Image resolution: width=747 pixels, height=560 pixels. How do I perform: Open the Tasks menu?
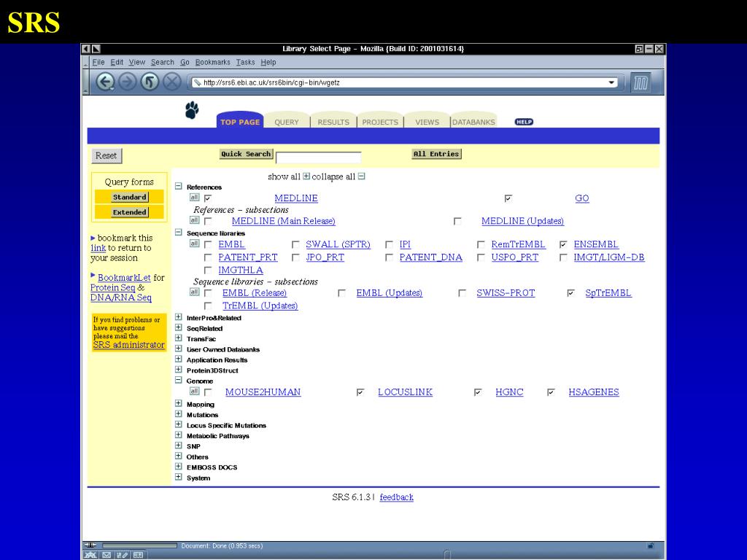(x=245, y=62)
